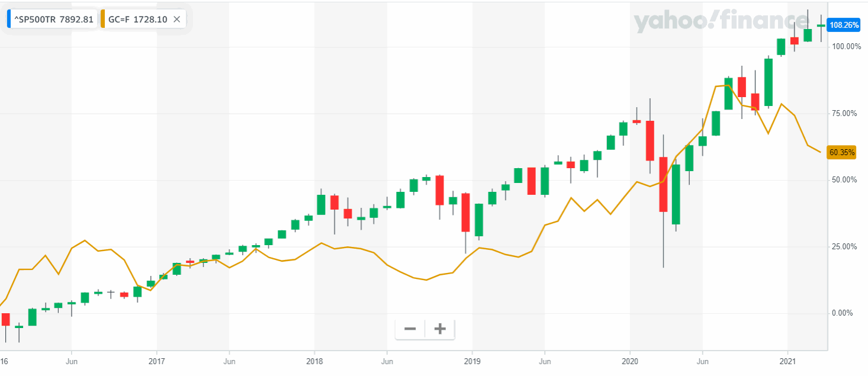868x376 pixels.
Task: Click the 100.00% y-axis label
Action: [847, 47]
